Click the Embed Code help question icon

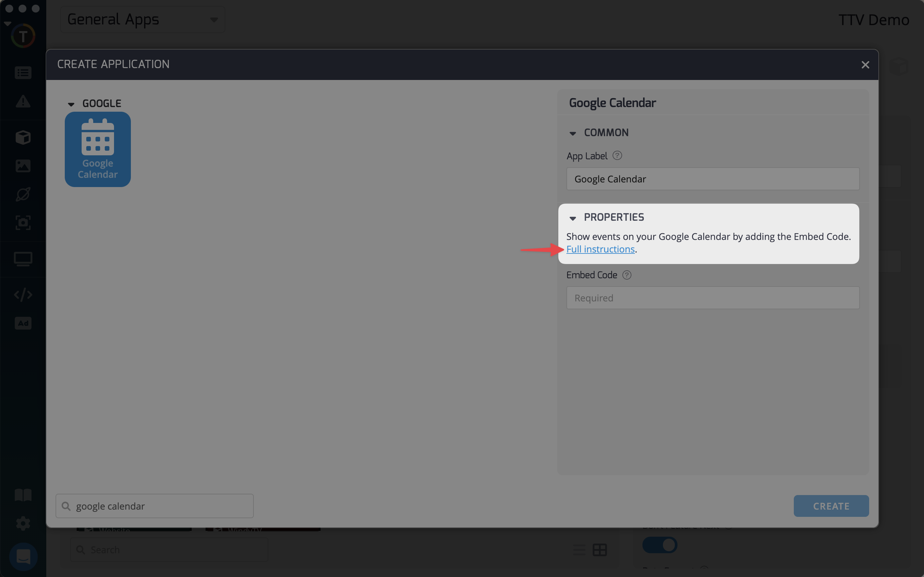pos(627,275)
